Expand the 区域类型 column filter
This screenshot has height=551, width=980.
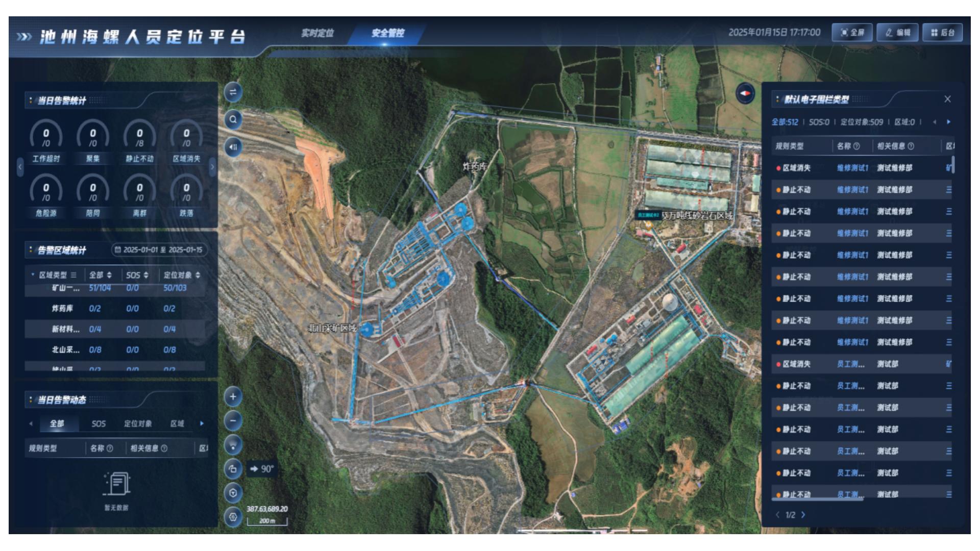coord(73,275)
